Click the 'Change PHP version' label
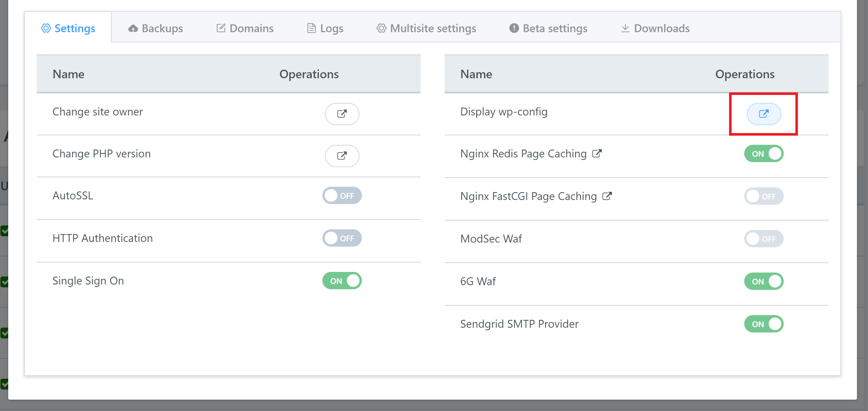The width and height of the screenshot is (868, 411). coord(102,154)
